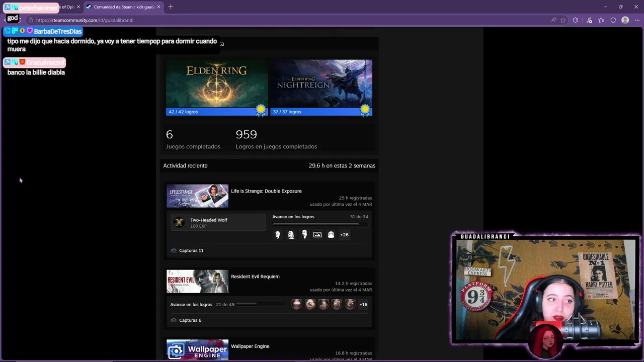Add page to favorites with the star icon

(x=563, y=20)
